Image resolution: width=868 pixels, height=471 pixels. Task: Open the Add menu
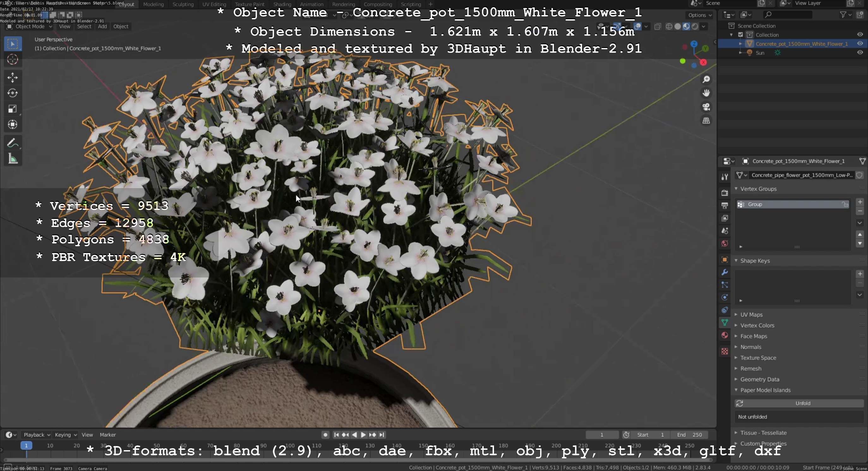[102, 26]
